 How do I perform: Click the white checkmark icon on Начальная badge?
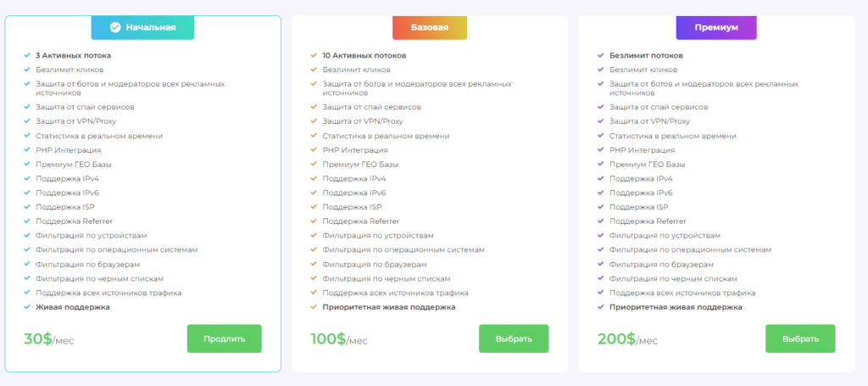(x=115, y=27)
